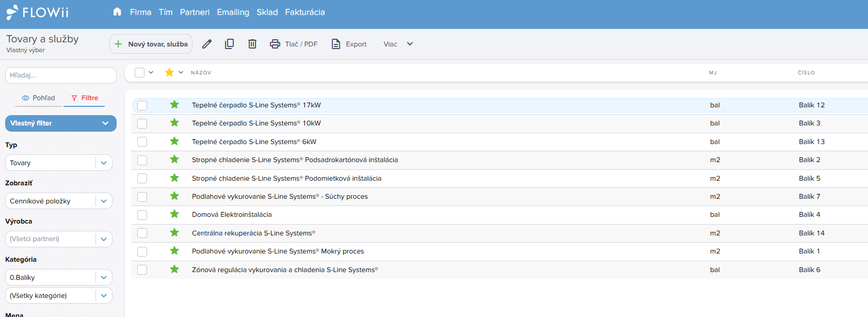Switch to the Filtre tab
Viewport: 868px width, 317px height.
(x=85, y=98)
